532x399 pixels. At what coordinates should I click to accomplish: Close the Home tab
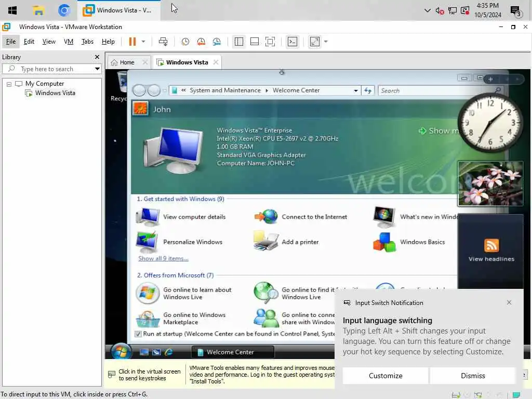[x=145, y=62]
